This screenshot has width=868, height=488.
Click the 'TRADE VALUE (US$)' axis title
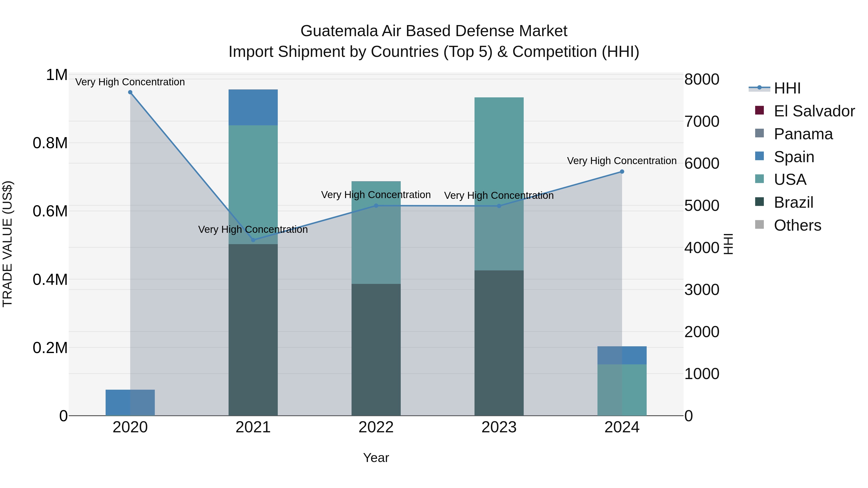(7, 244)
